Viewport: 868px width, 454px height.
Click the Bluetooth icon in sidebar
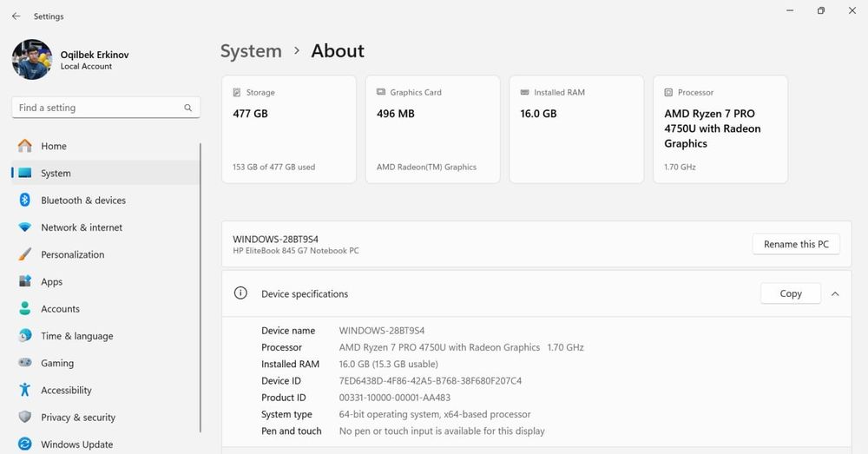pos(25,200)
